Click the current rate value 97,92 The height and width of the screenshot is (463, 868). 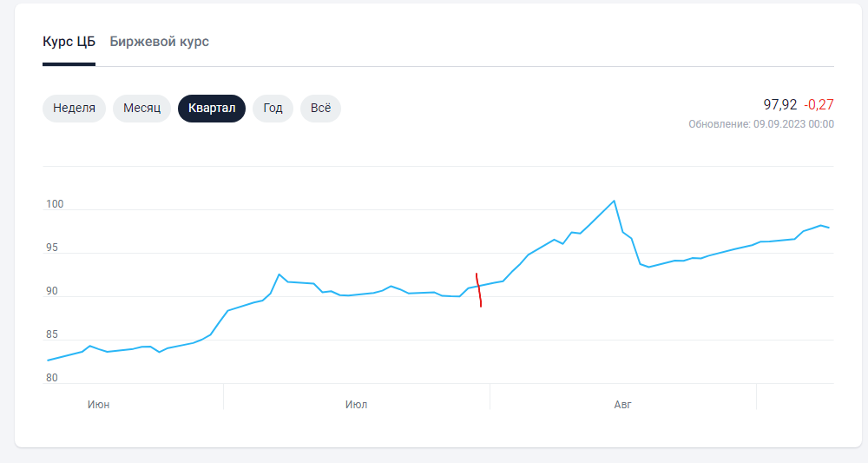(x=780, y=104)
